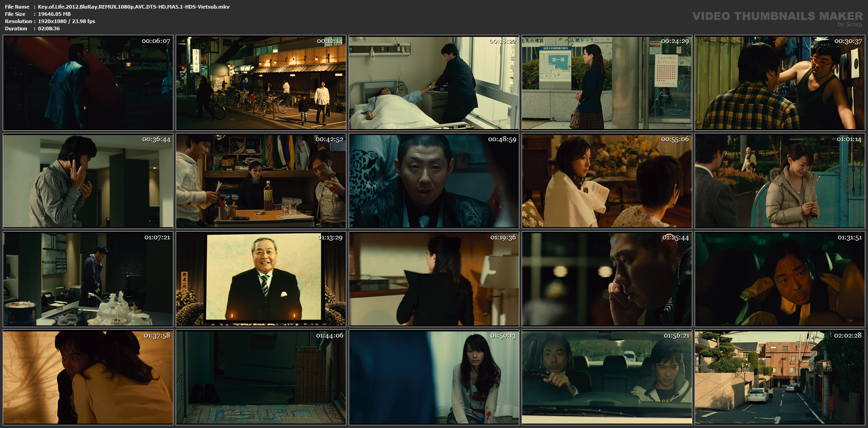Image resolution: width=868 pixels, height=428 pixels.
Task: Select the thumbnail stamped 00:24:29
Action: 607,83
